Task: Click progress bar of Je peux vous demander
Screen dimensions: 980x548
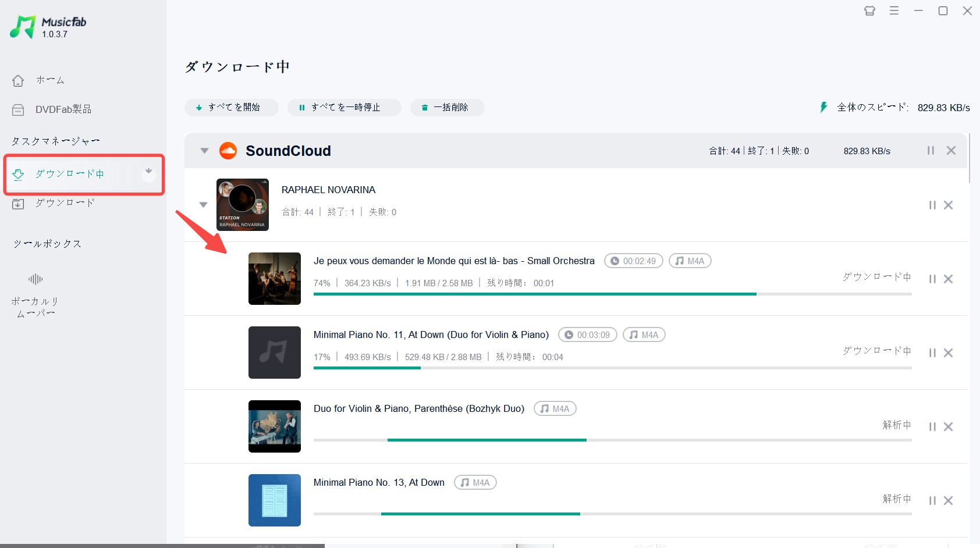Action: click(612, 294)
